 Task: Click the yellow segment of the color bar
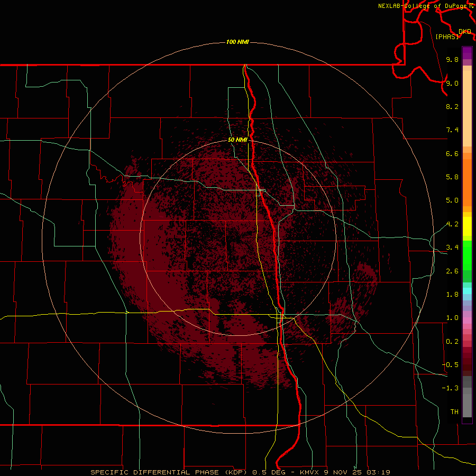point(467,226)
